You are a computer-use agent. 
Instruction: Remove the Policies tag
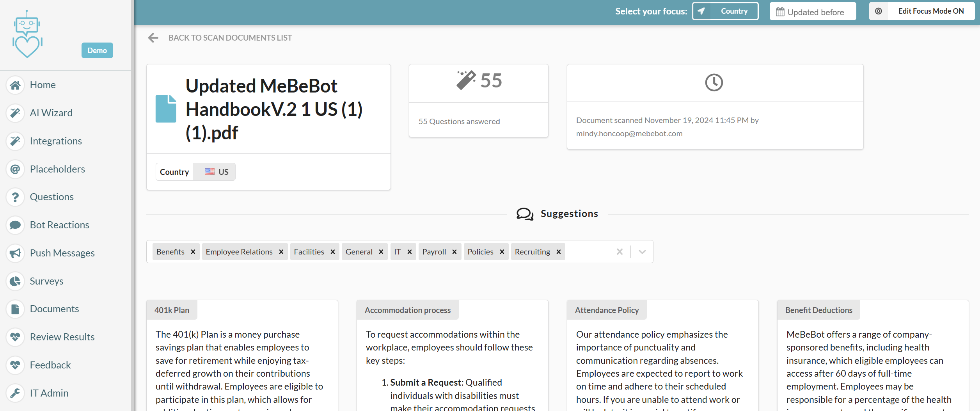click(502, 252)
